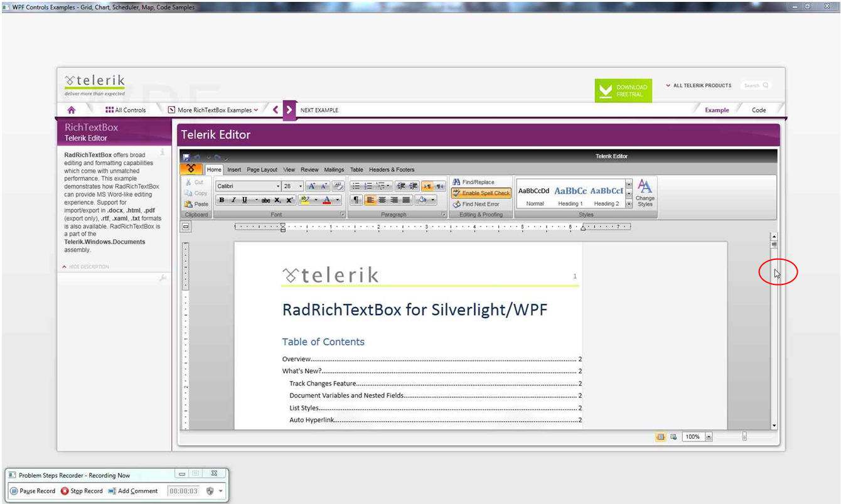841x504 pixels.
Task: Toggle superscript formatting
Action: tap(289, 200)
